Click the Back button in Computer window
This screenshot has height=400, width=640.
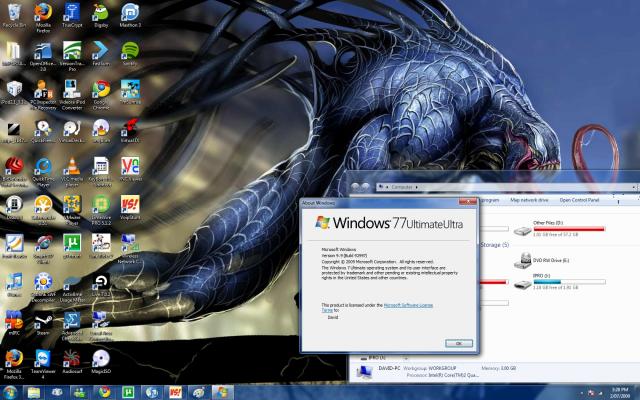tap(355, 187)
